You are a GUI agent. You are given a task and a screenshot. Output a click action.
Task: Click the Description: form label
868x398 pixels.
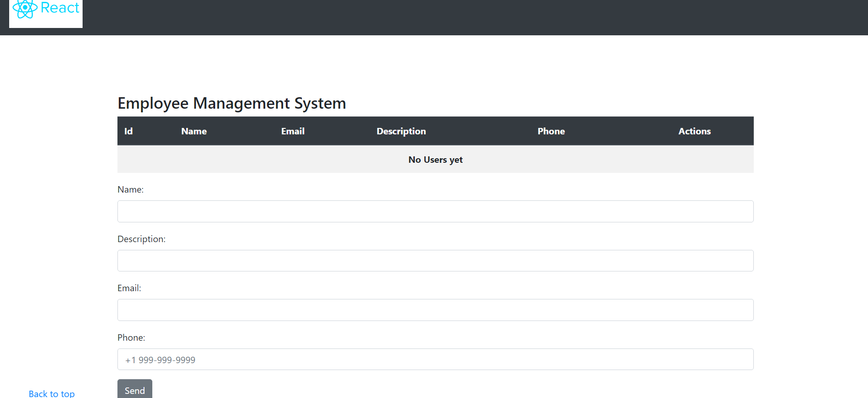(x=141, y=239)
